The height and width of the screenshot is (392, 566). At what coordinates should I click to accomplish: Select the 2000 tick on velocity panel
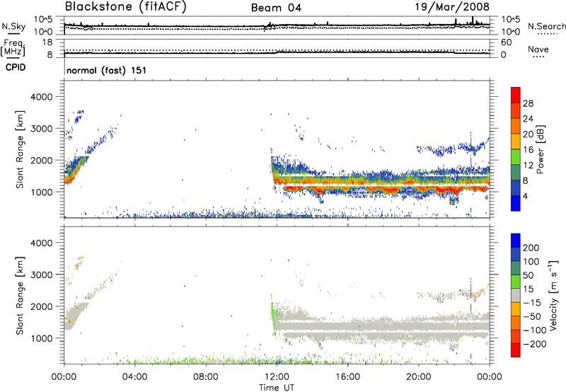(42, 306)
